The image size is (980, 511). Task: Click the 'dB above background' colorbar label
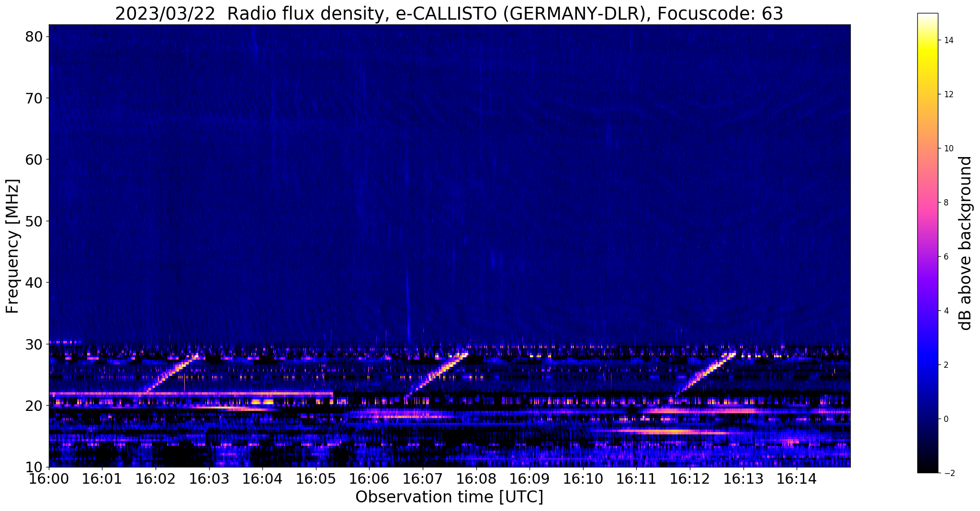click(965, 243)
